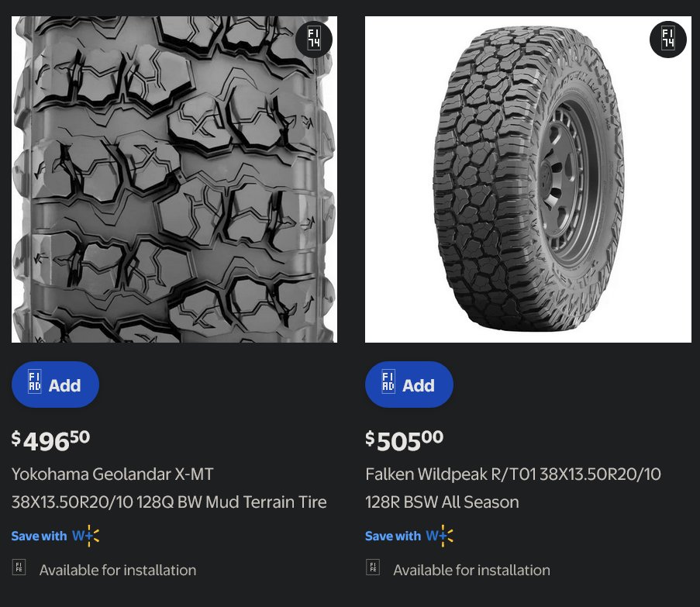The image size is (700, 607).
Task: Open the Falken tire with wheel product image
Action: (x=528, y=179)
